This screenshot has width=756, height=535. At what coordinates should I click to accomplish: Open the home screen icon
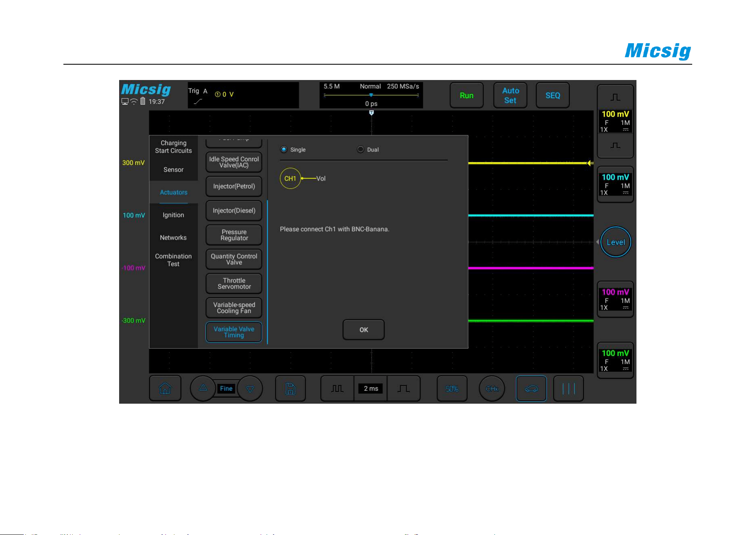click(165, 388)
